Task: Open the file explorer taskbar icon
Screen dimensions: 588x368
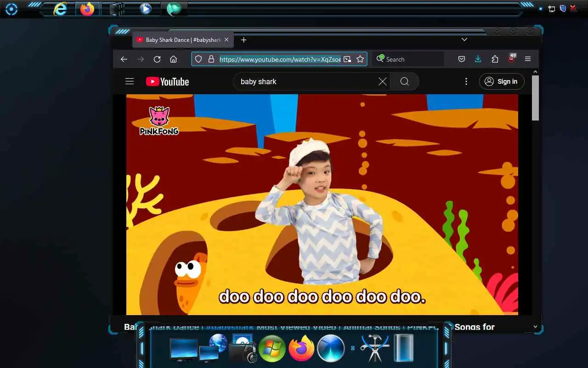Action: coord(116,9)
